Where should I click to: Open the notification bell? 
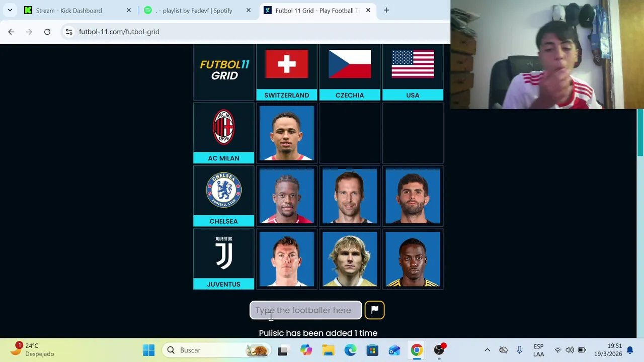[x=630, y=350]
